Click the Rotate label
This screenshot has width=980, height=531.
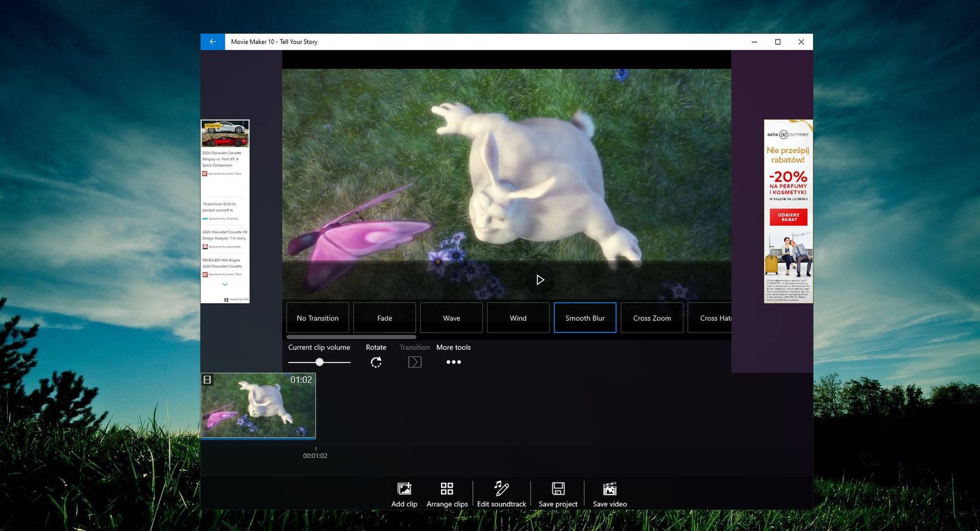376,347
